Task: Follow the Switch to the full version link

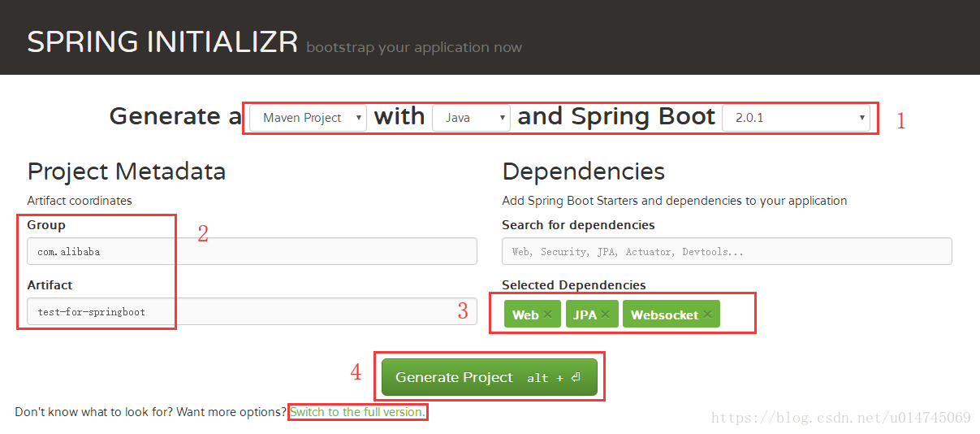Action: pos(356,412)
